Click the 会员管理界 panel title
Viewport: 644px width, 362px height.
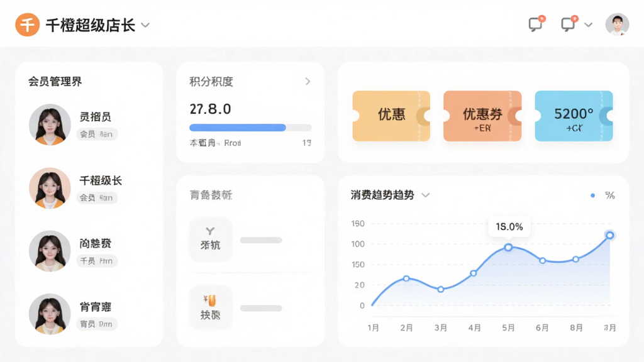(55, 82)
